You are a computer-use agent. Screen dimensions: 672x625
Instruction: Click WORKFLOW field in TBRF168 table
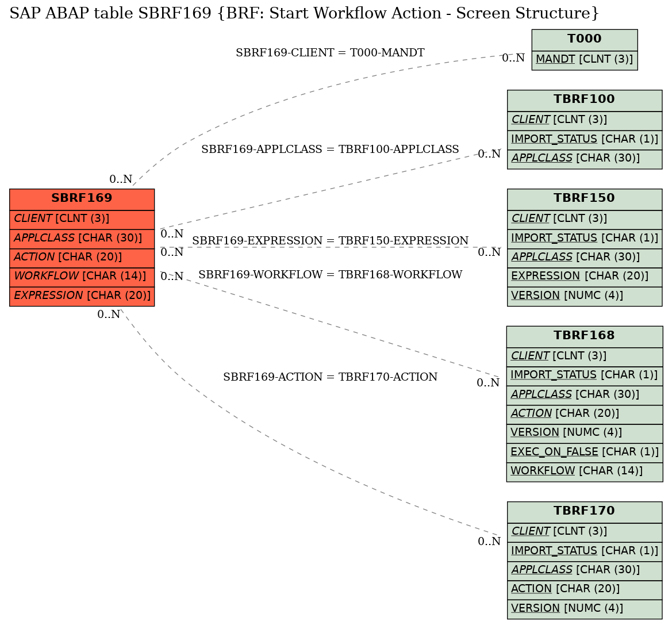[585, 472]
